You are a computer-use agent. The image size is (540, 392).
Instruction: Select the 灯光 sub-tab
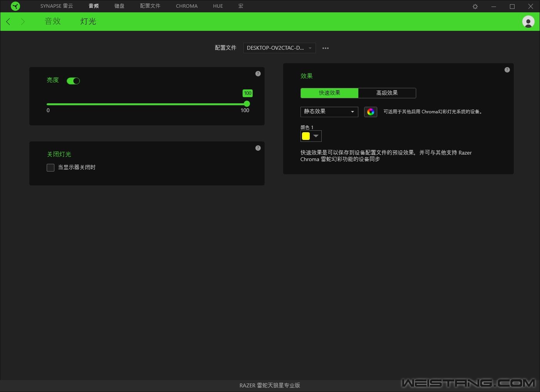pos(88,22)
